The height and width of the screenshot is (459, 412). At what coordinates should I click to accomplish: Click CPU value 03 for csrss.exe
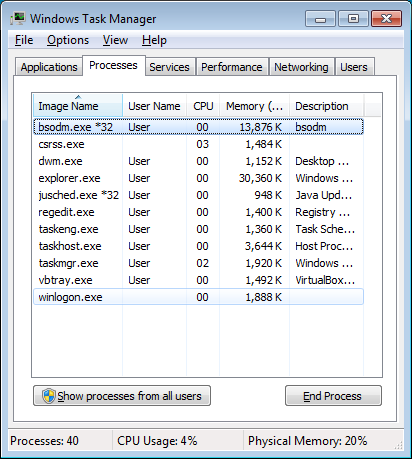tap(202, 144)
